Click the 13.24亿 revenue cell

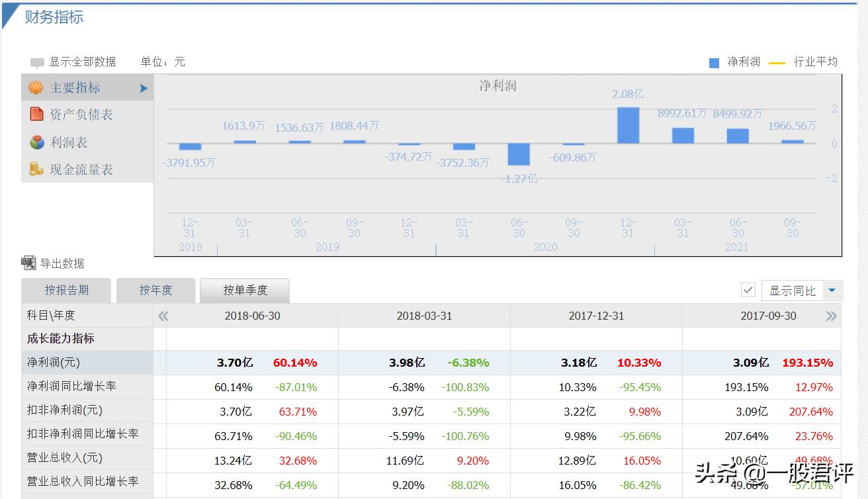(233, 461)
